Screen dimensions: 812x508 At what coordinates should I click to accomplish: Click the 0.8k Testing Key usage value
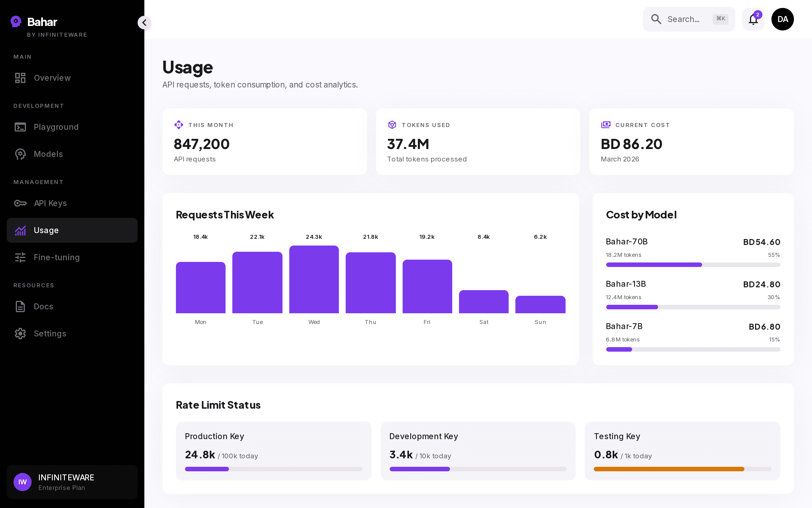(606, 455)
